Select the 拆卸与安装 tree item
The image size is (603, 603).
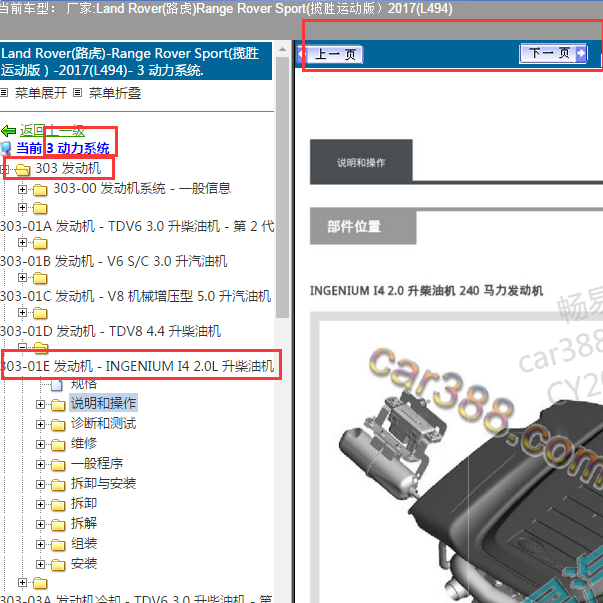click(x=103, y=483)
